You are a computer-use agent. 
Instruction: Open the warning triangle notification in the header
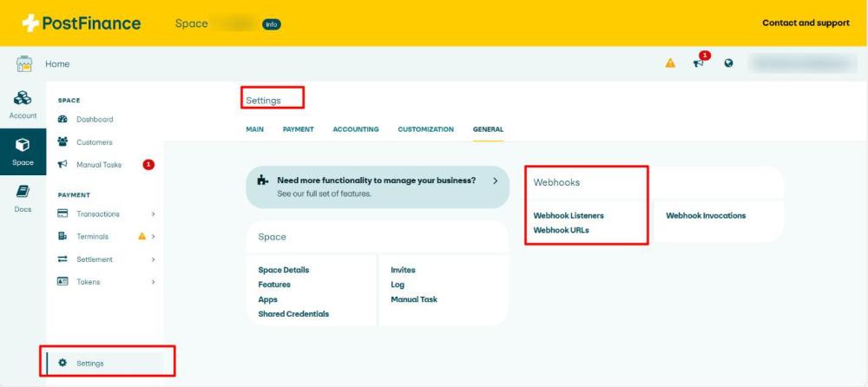pyautogui.click(x=670, y=63)
